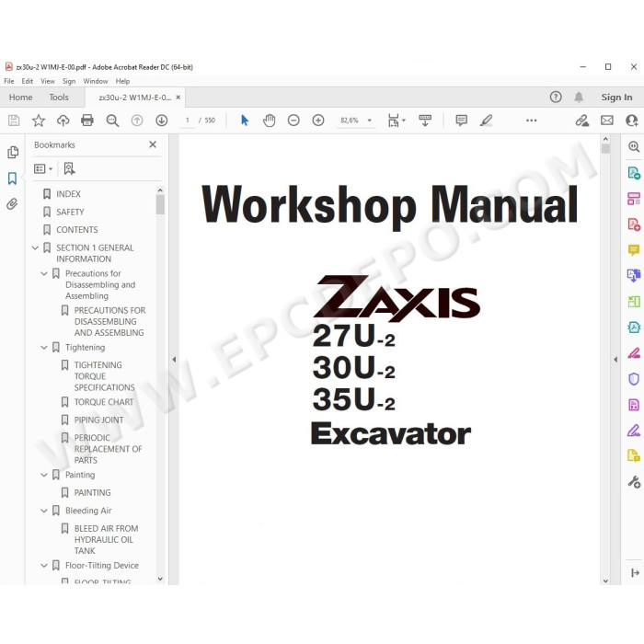This screenshot has height=644, width=644.
Task: Switch to the Home tab
Action: (x=20, y=97)
